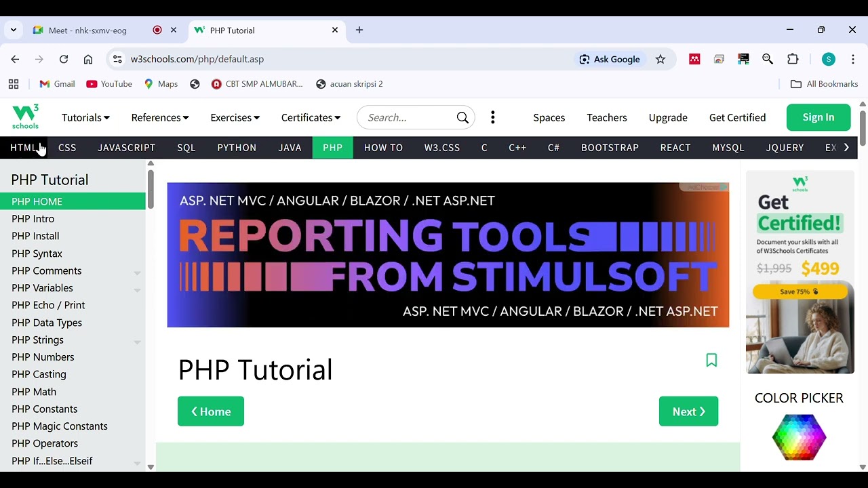
Task: Close the Meet tab
Action: coord(174,30)
